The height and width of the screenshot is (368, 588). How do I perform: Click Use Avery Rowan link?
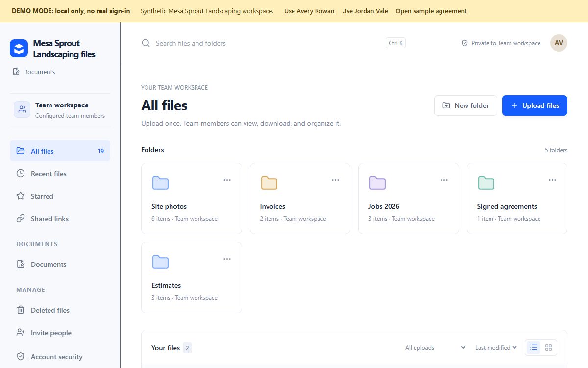click(309, 11)
